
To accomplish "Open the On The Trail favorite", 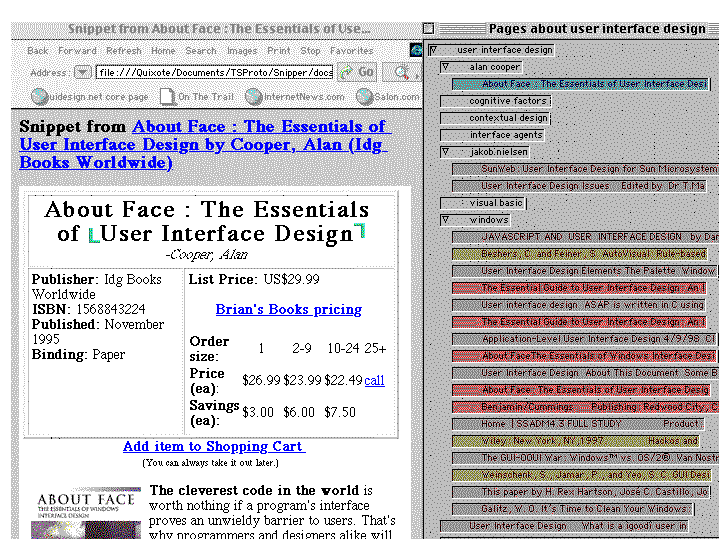I will click(197, 97).
